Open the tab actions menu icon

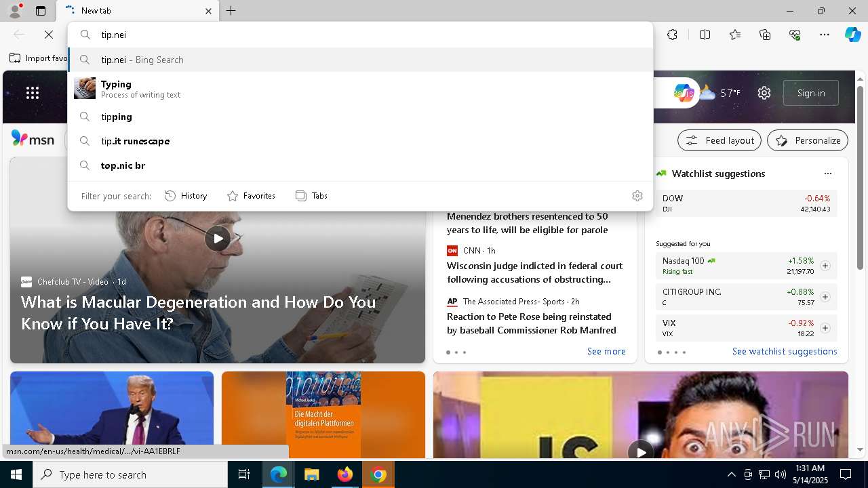point(41,11)
